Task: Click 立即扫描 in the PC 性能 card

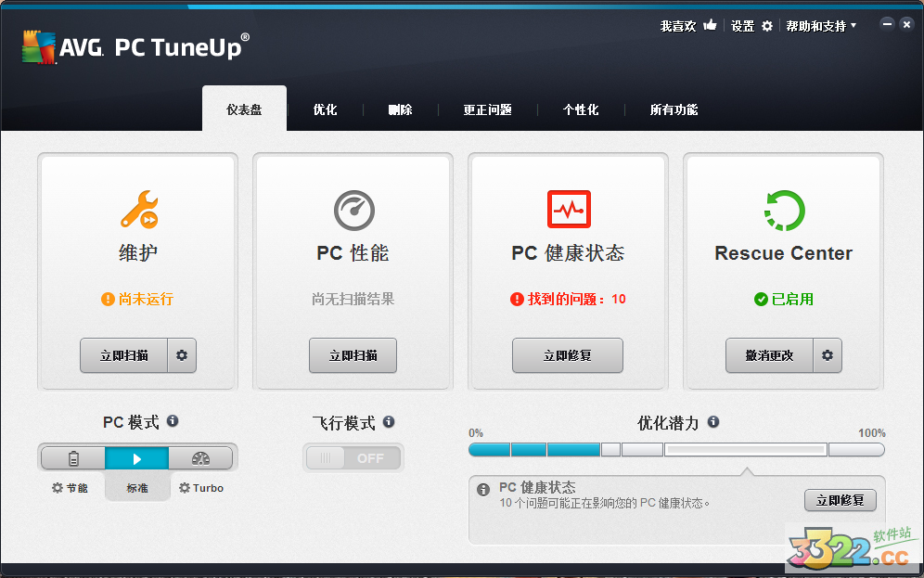Action: (x=353, y=355)
